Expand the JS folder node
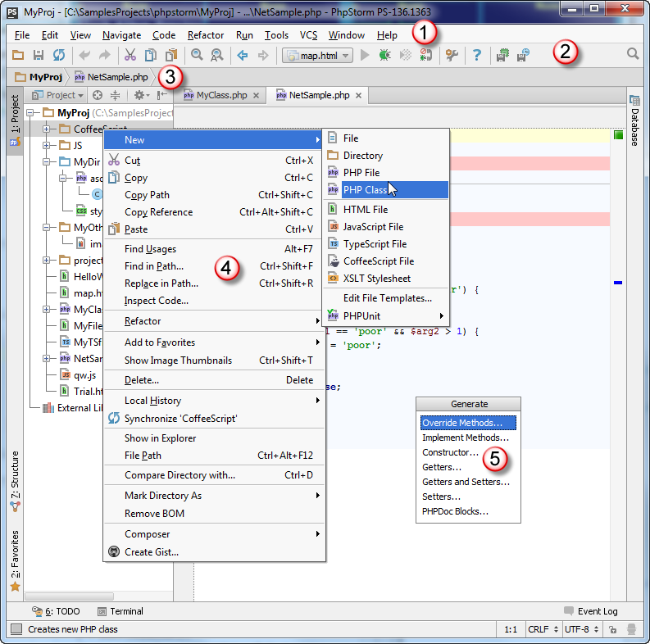 tap(47, 146)
